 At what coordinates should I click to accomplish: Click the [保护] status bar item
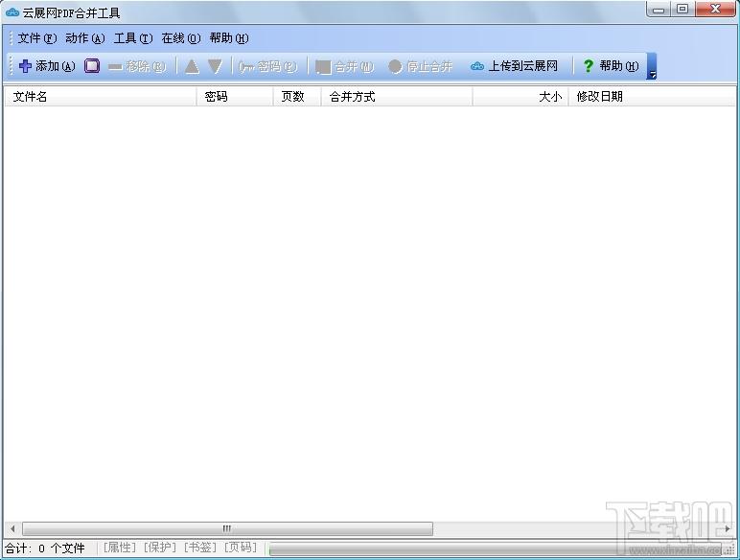160,548
